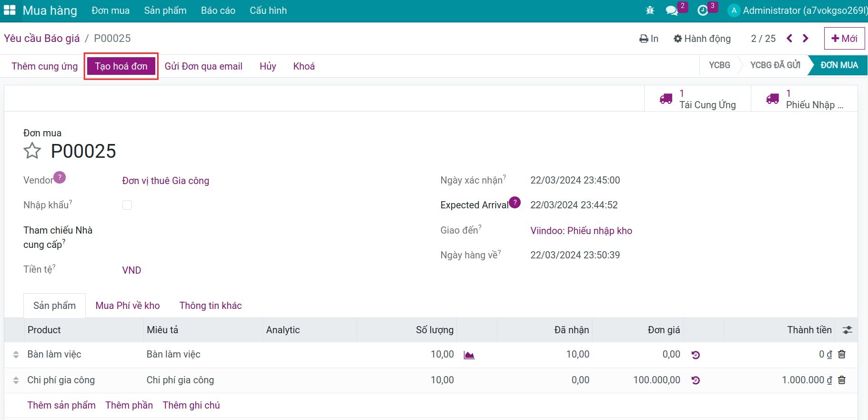This screenshot has width=868, height=420.
Task: Click Gửi Đơn qua email button
Action: click(x=203, y=66)
